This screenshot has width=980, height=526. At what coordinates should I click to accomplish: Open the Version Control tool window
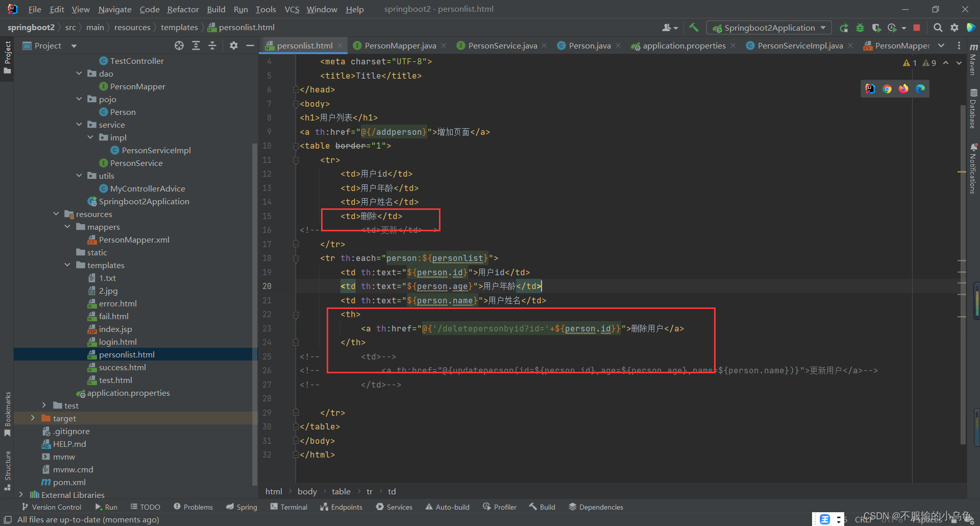pos(52,507)
